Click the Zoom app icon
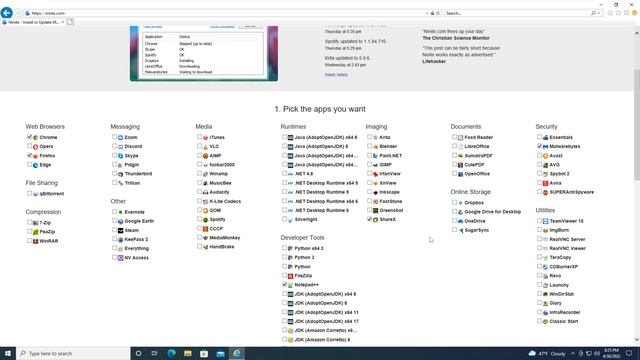640x360 pixels. pos(120,138)
